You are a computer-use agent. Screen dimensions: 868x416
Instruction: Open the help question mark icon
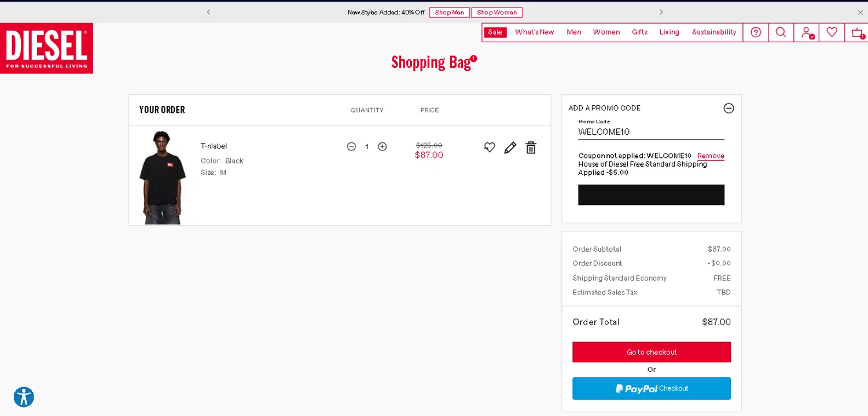click(x=756, y=32)
